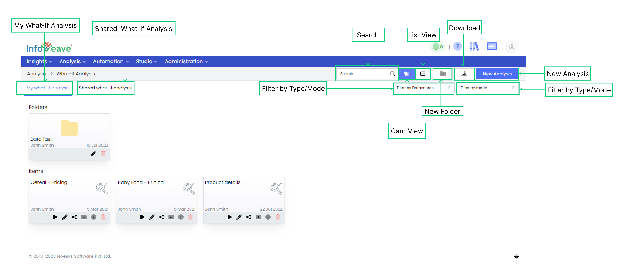
Task: Edit the Cereal - Pricing analysis
Action: (65, 217)
